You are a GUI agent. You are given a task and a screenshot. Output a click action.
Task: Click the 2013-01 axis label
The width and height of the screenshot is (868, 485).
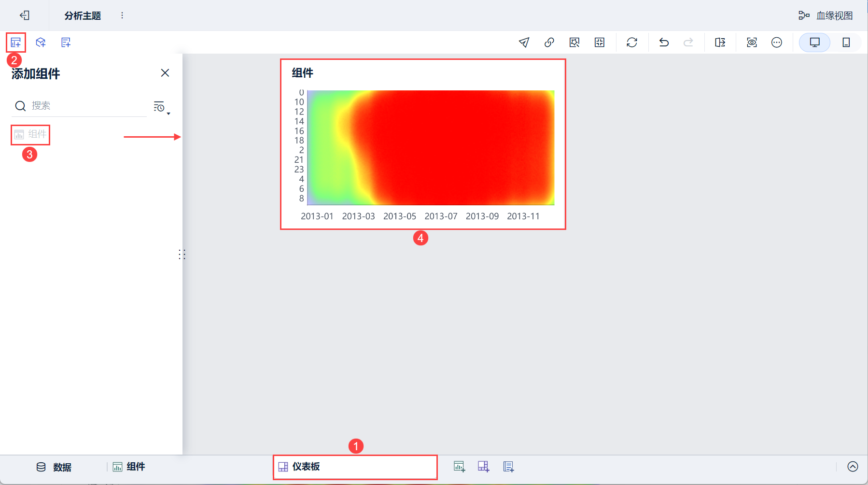[x=317, y=216]
